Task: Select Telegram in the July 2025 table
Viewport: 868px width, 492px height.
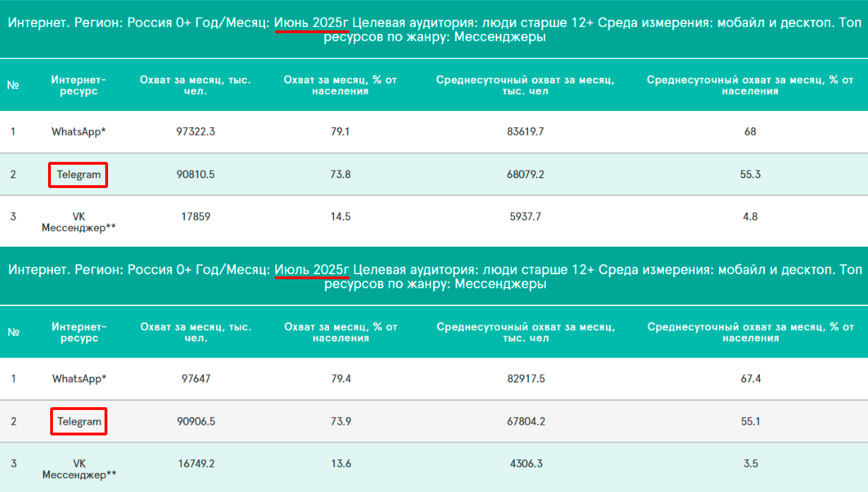Action: (79, 421)
